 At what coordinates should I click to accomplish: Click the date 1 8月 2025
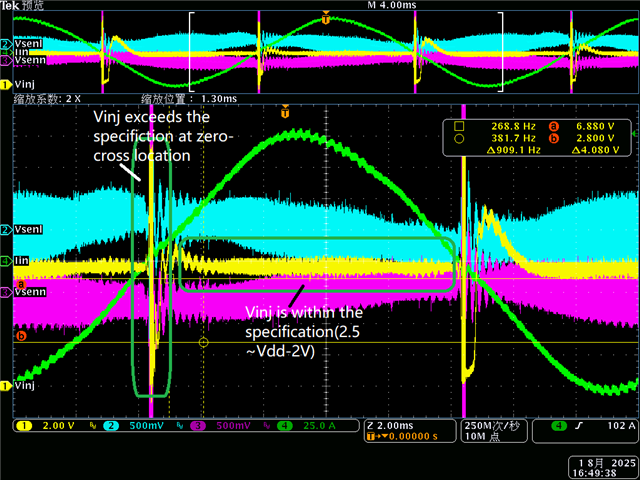(x=607, y=463)
